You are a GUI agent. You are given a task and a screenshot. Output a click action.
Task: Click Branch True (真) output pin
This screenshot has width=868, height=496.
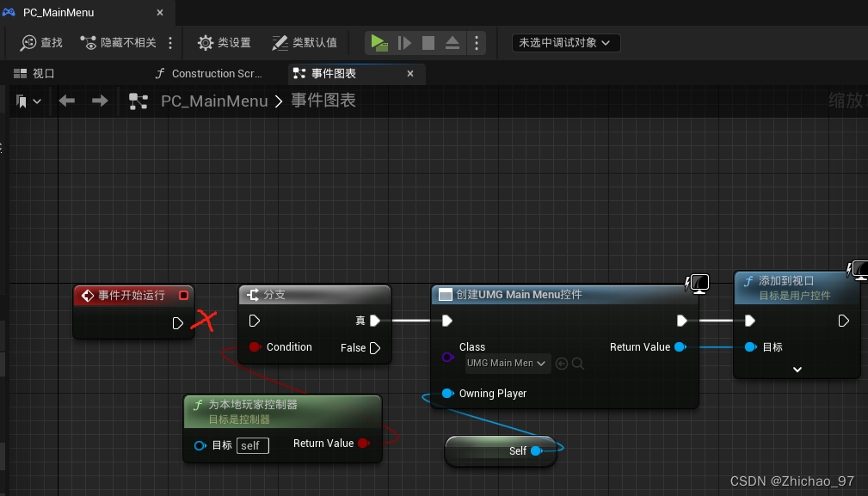[x=375, y=321]
